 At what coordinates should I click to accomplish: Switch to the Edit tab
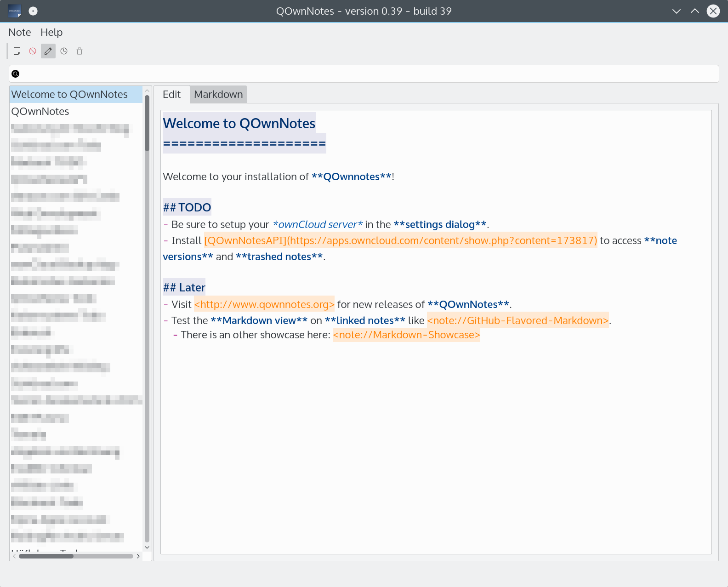(x=171, y=94)
